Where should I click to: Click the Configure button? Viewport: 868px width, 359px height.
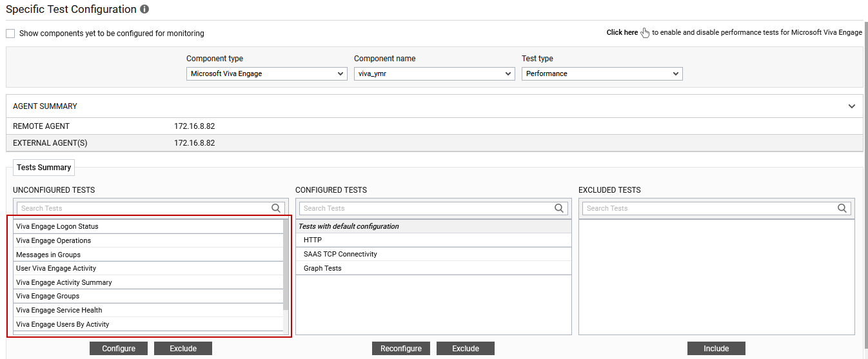(x=119, y=349)
